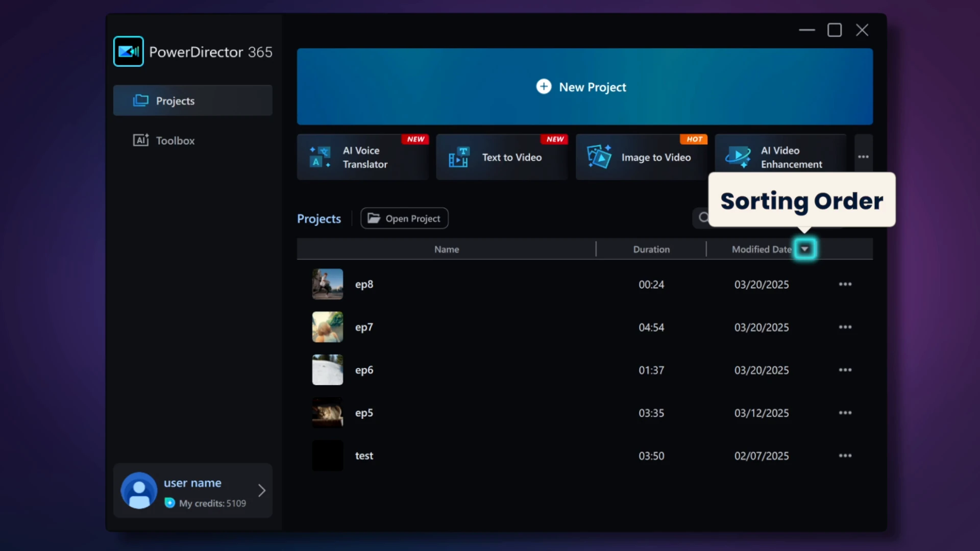This screenshot has height=551, width=980.
Task: Open more options for ep7
Action: pos(845,327)
